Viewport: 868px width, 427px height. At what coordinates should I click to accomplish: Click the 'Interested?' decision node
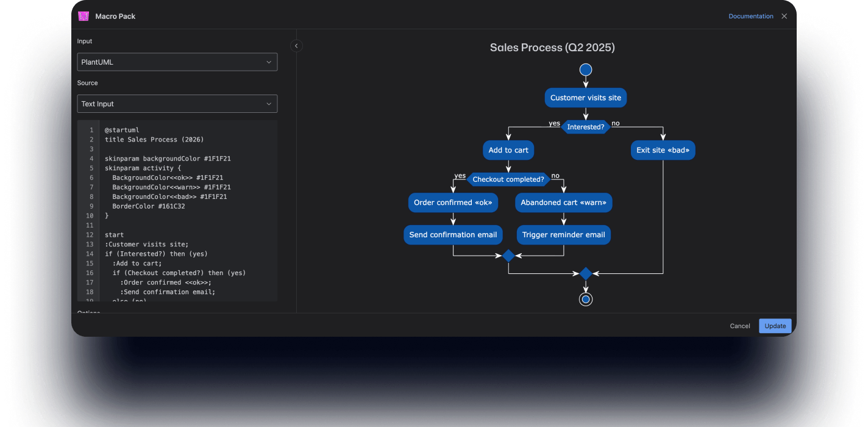click(x=586, y=127)
